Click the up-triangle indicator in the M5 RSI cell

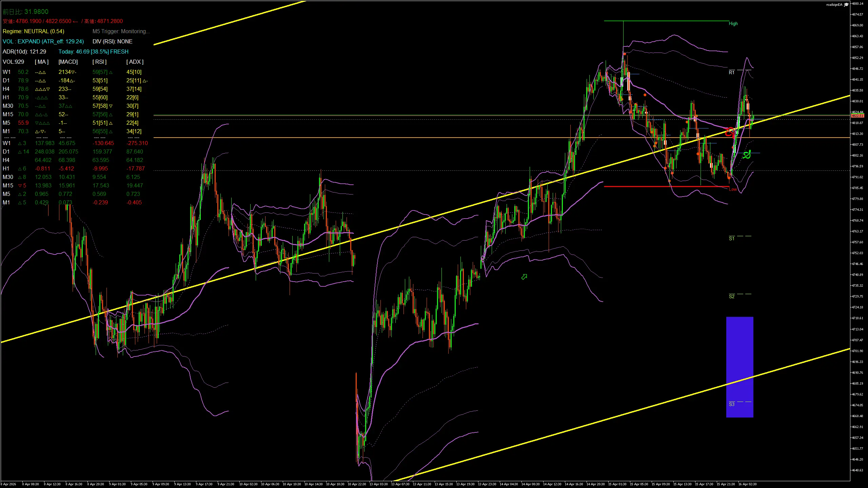(111, 123)
